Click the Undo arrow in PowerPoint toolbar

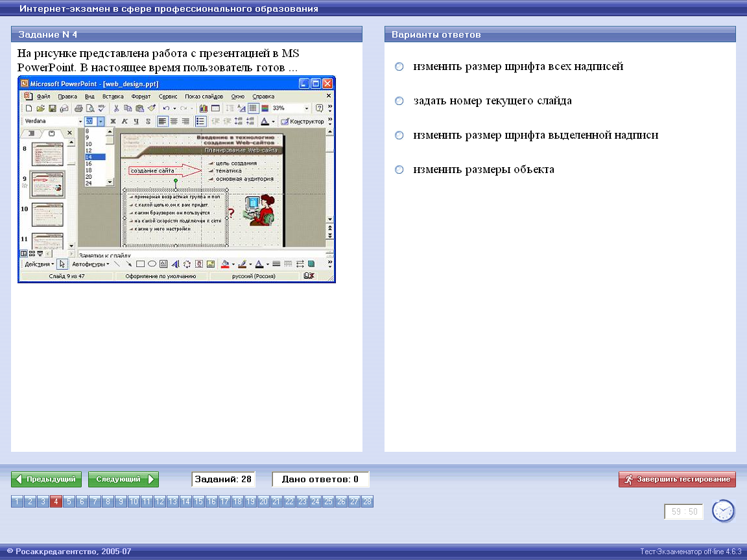point(166,109)
